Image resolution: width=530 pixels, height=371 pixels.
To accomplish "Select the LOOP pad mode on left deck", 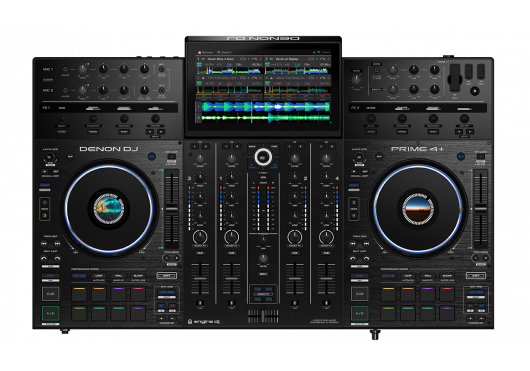I will click(99, 276).
